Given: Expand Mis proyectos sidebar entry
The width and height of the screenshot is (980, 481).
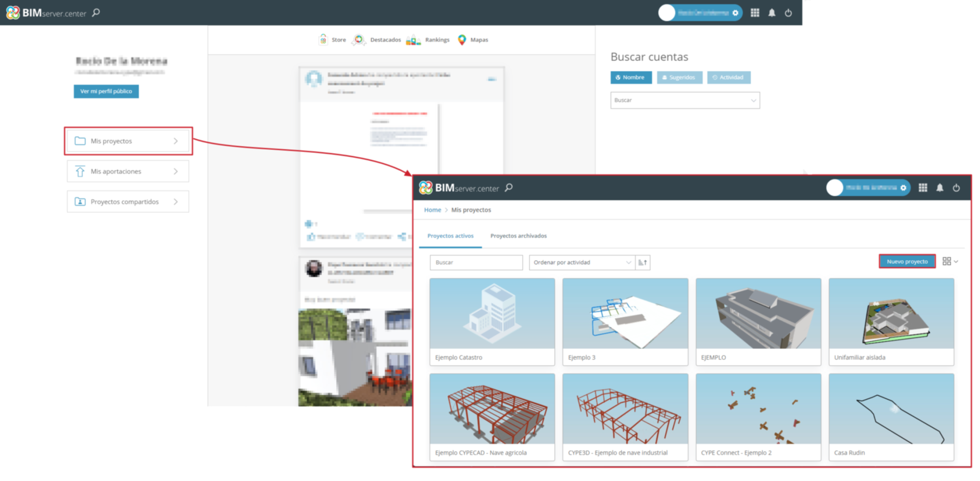Looking at the screenshot, I should (x=128, y=141).
